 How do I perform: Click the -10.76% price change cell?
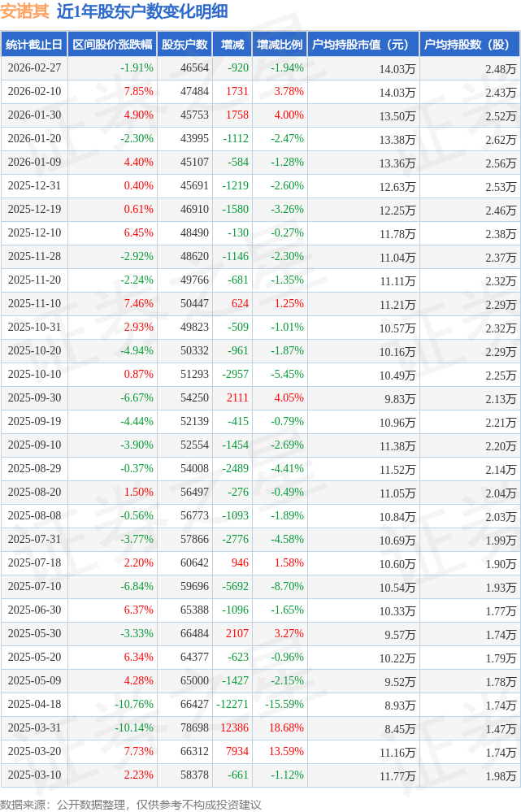(134, 704)
